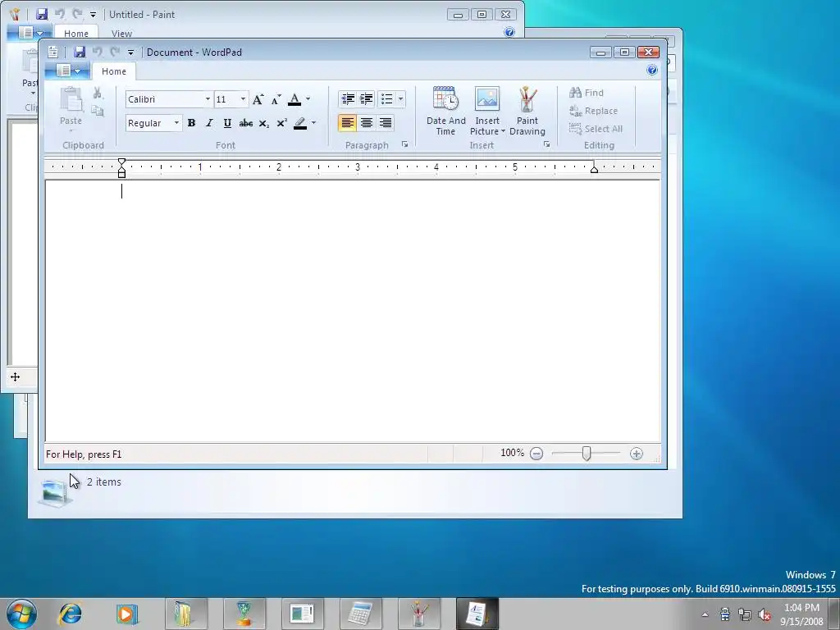Viewport: 840px width, 630px height.
Task: Click the decrease indent icon
Action: pos(348,98)
